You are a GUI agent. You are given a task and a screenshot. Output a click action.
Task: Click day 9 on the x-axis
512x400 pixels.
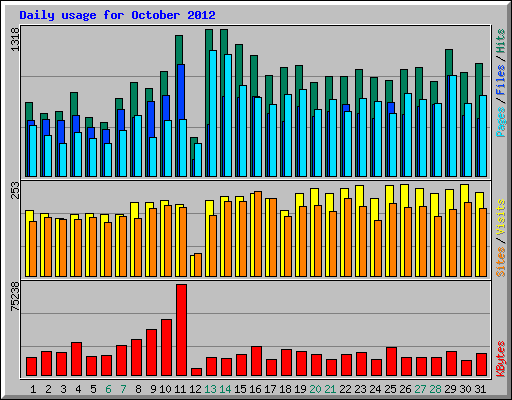pyautogui.click(x=153, y=389)
